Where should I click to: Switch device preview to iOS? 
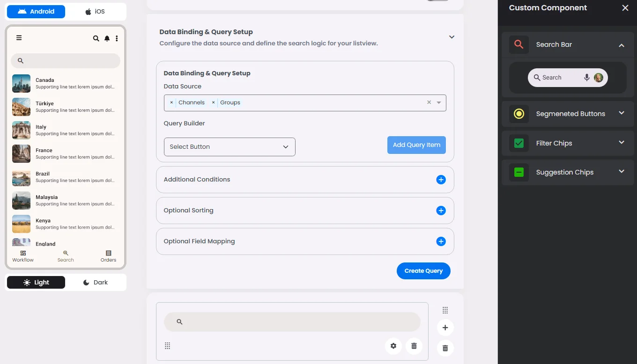(x=95, y=12)
